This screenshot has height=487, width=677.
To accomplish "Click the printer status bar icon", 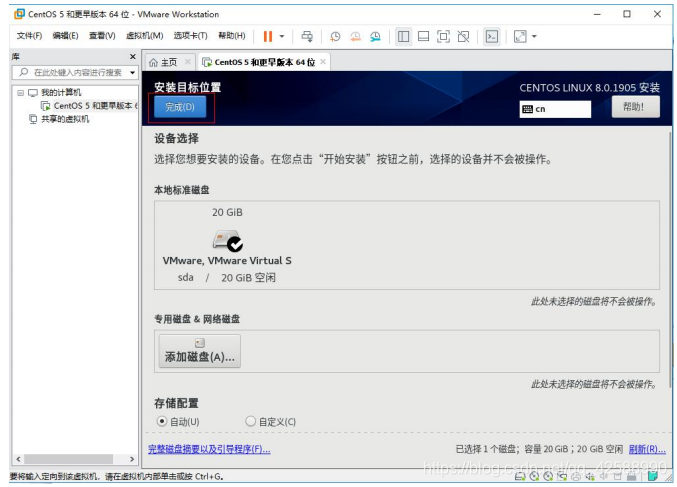I will (576, 476).
